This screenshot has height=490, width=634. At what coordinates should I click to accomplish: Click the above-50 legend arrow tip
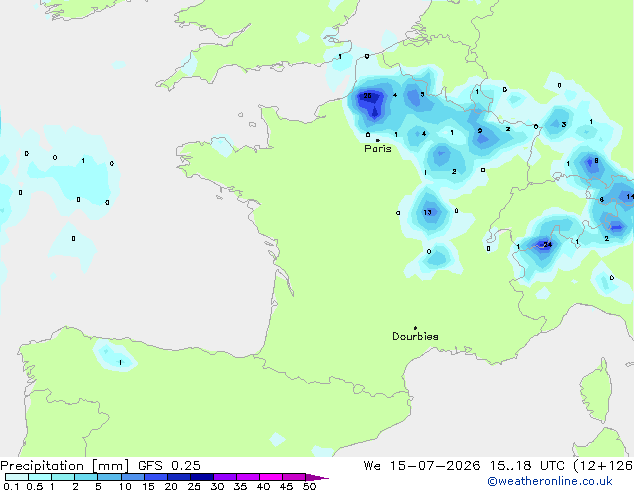317,477
